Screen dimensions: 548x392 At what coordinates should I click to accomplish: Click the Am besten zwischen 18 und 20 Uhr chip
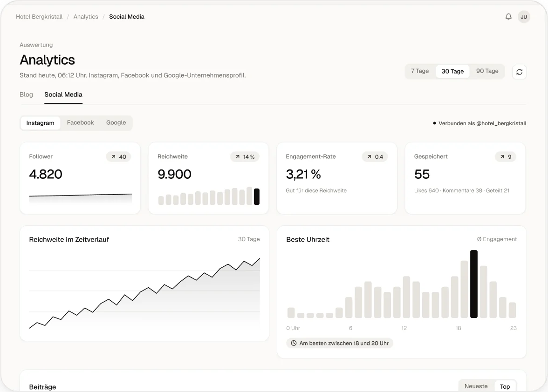pos(340,343)
